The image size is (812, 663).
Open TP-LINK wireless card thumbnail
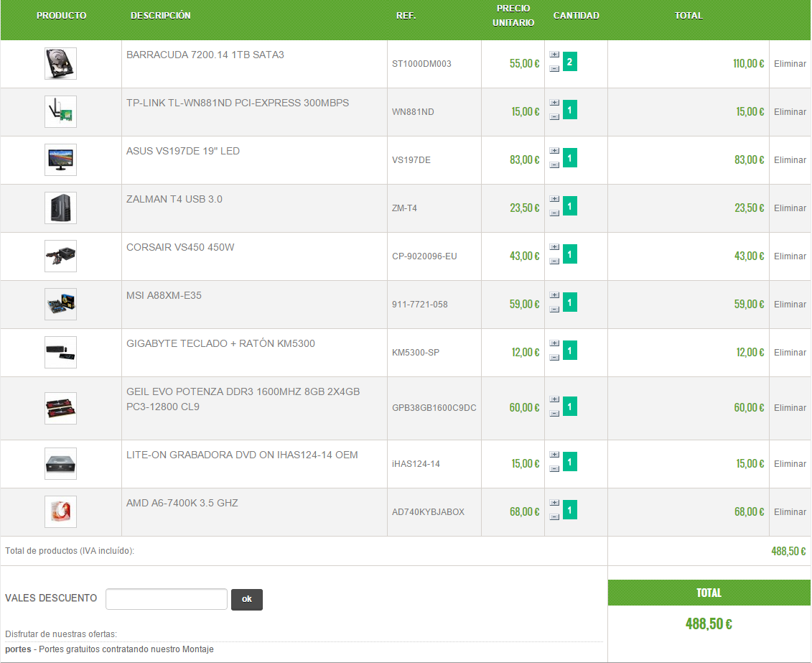point(60,112)
